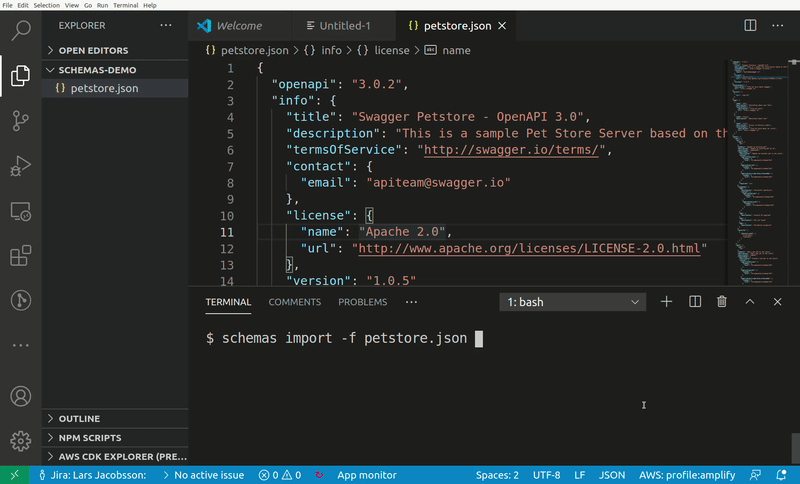Show errors and warnings count
The image size is (800, 484).
280,475
